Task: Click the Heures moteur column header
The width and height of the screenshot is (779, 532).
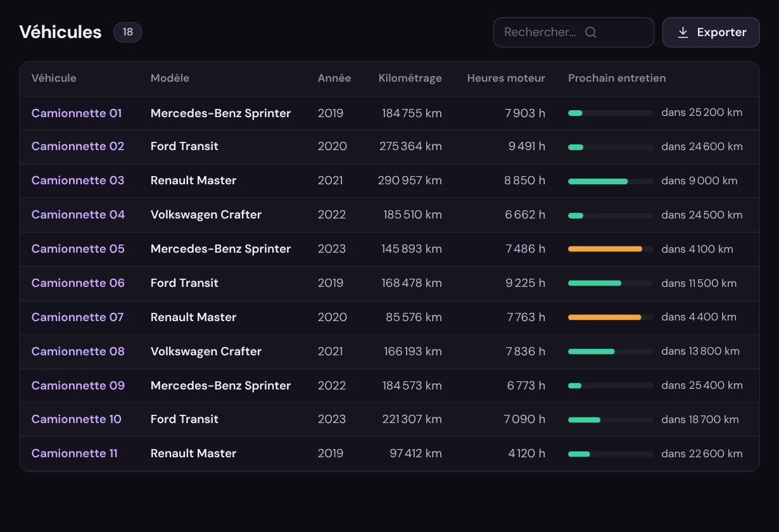Action: 506,79
